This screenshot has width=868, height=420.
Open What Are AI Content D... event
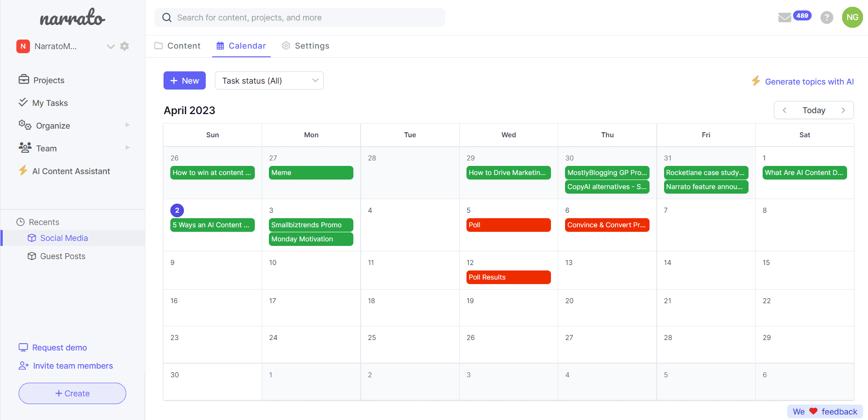click(x=804, y=173)
